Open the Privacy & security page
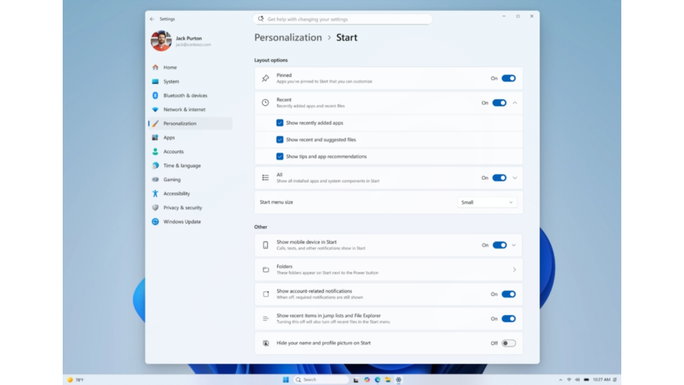Viewport: 684px width, 385px height. pos(182,208)
